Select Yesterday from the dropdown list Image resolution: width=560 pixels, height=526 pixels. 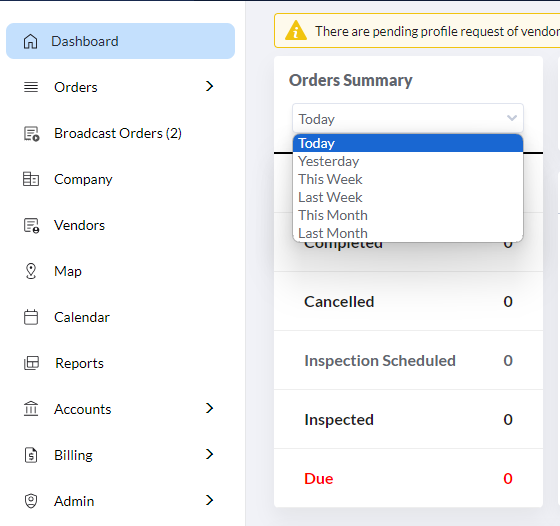(x=408, y=161)
